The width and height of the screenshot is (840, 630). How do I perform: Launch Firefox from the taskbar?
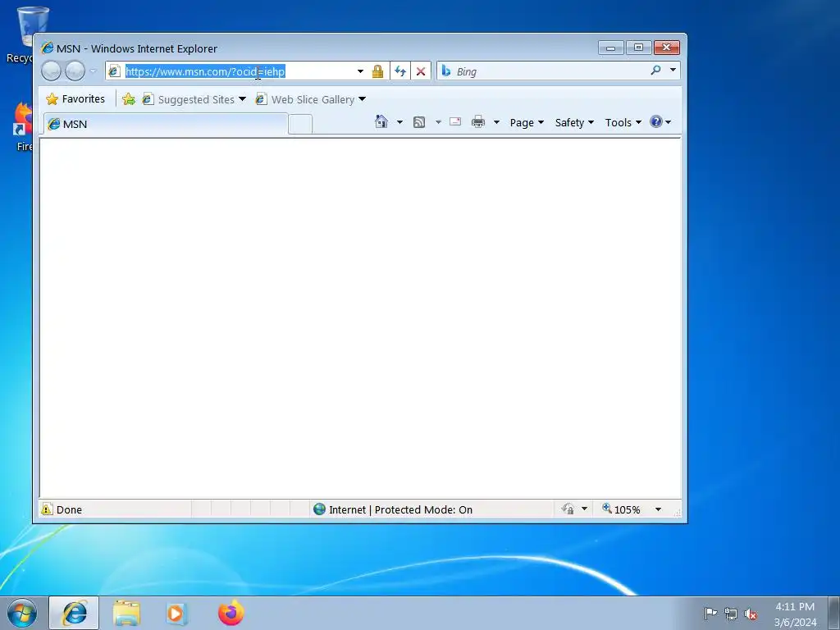coord(231,613)
